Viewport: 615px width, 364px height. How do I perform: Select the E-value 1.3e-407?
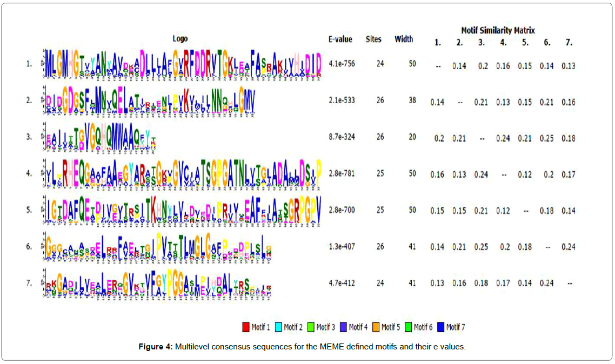[342, 247]
